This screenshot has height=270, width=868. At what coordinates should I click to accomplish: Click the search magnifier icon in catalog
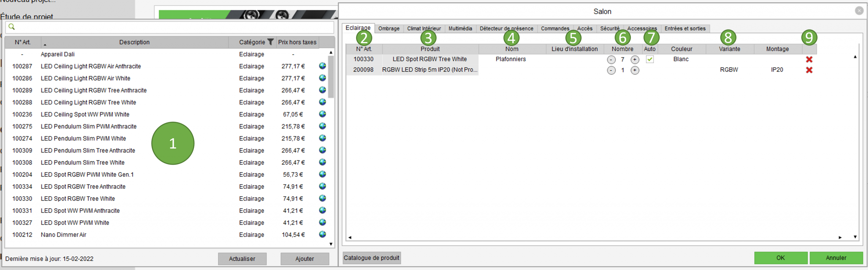[12, 27]
